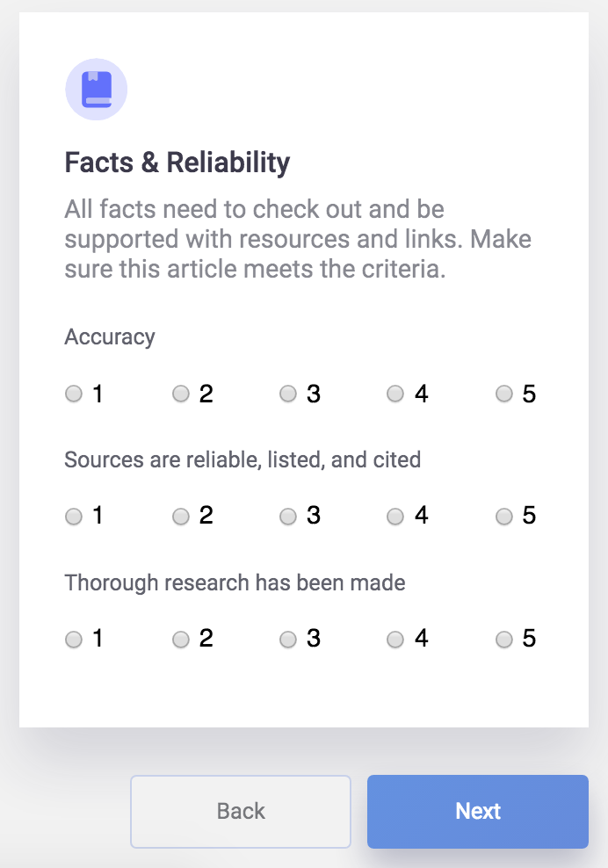The width and height of the screenshot is (608, 868).
Task: Rate Accuracy as 1
Action: [x=74, y=394]
